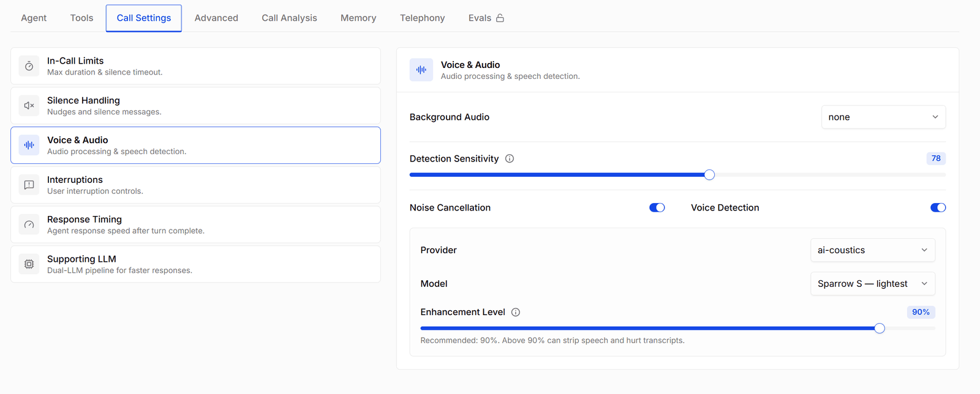This screenshot has width=980, height=394.
Task: Click the Detection Sensitivity value 78
Action: click(936, 158)
